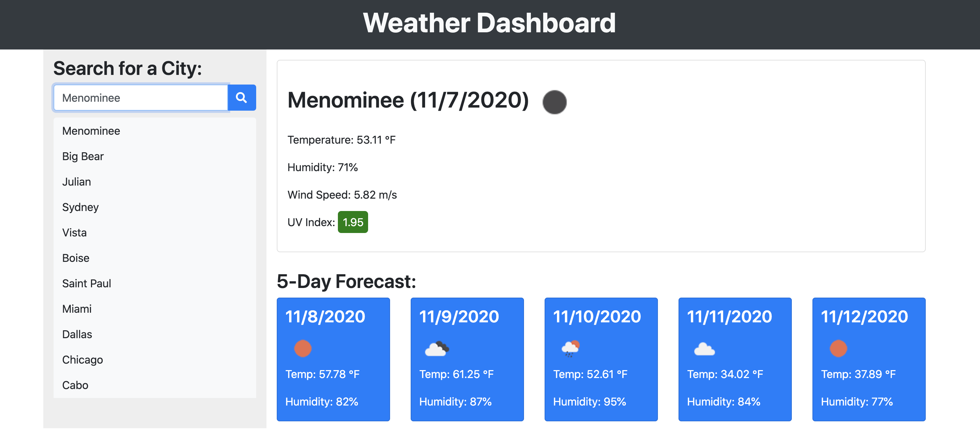
Task: Click the clouds icon on the 11/9/2020 card
Action: coord(436,348)
